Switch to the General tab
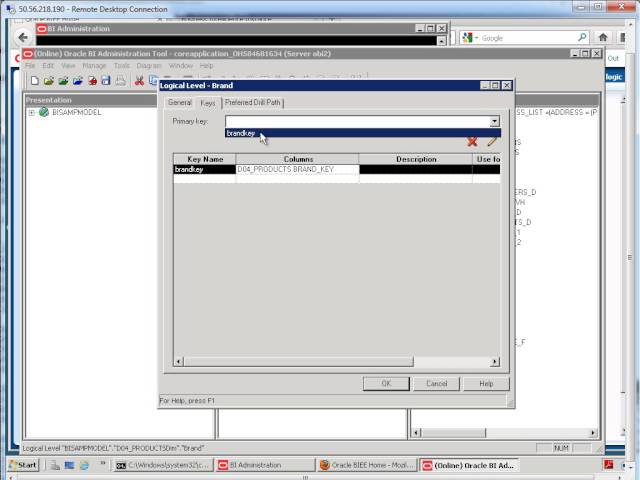Screen dimensions: 640x480 180,102
